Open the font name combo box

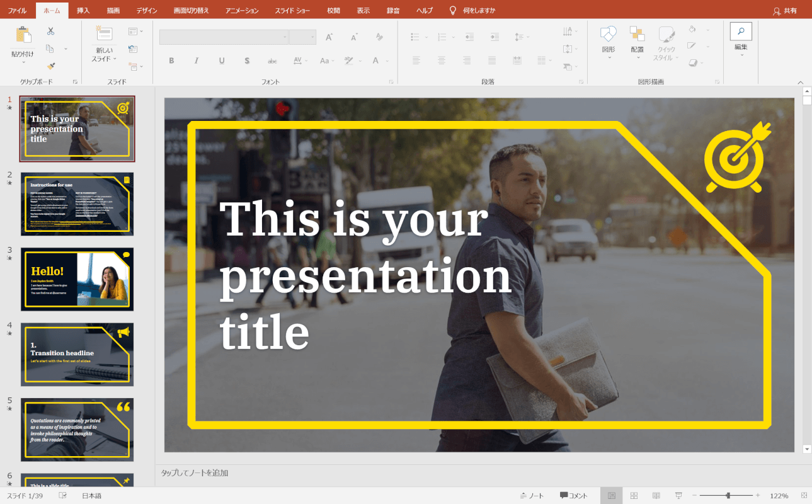224,37
